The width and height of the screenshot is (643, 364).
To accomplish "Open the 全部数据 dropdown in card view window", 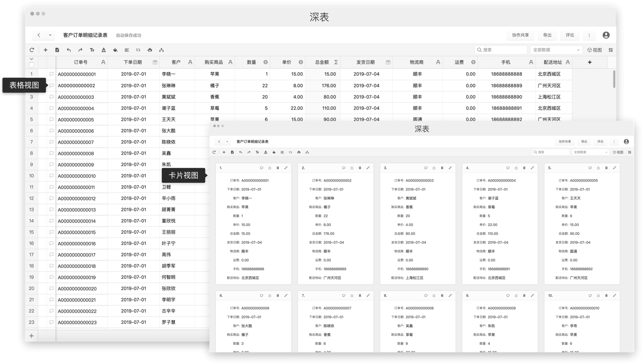I will [x=590, y=152].
